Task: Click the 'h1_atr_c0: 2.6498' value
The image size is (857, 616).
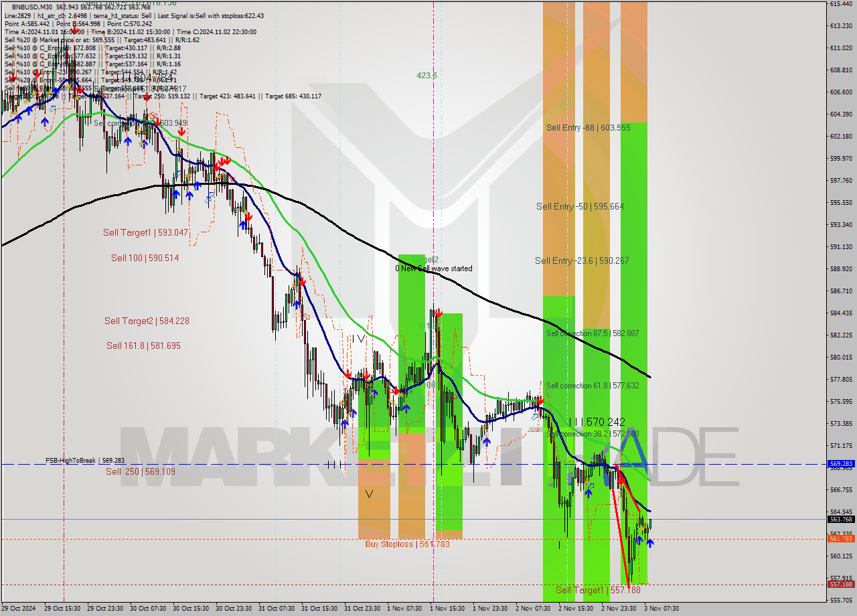Action: pos(61,15)
